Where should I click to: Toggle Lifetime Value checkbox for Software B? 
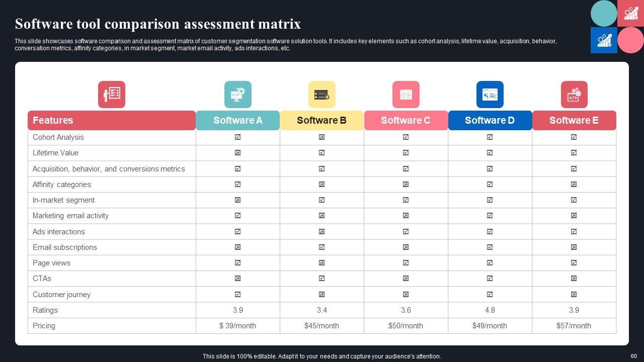321,153
